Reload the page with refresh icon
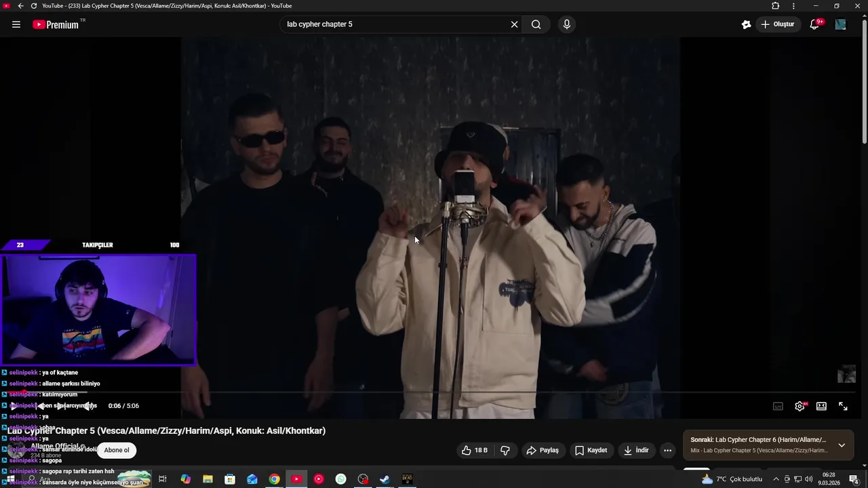Image resolution: width=868 pixels, height=488 pixels. [33, 5]
